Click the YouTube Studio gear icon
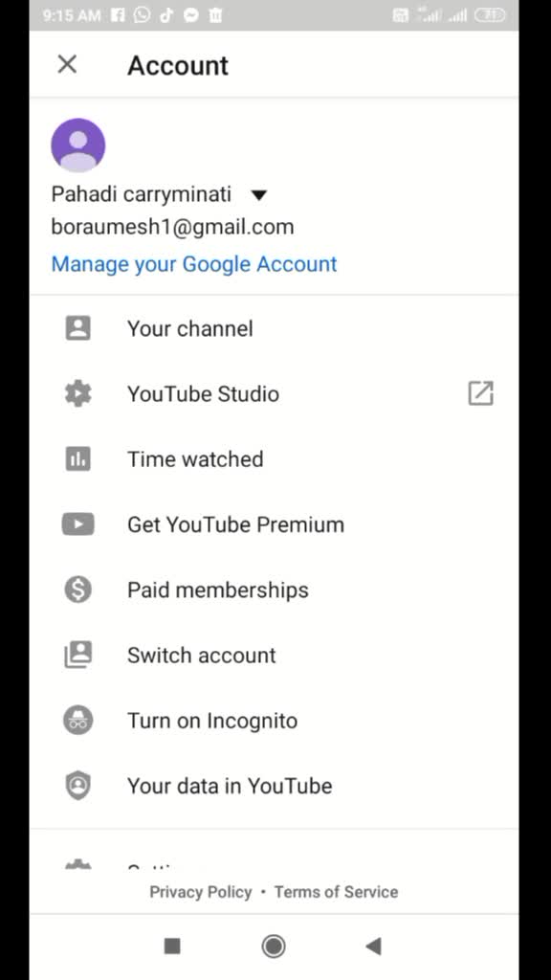This screenshot has width=551, height=980. pos(78,393)
